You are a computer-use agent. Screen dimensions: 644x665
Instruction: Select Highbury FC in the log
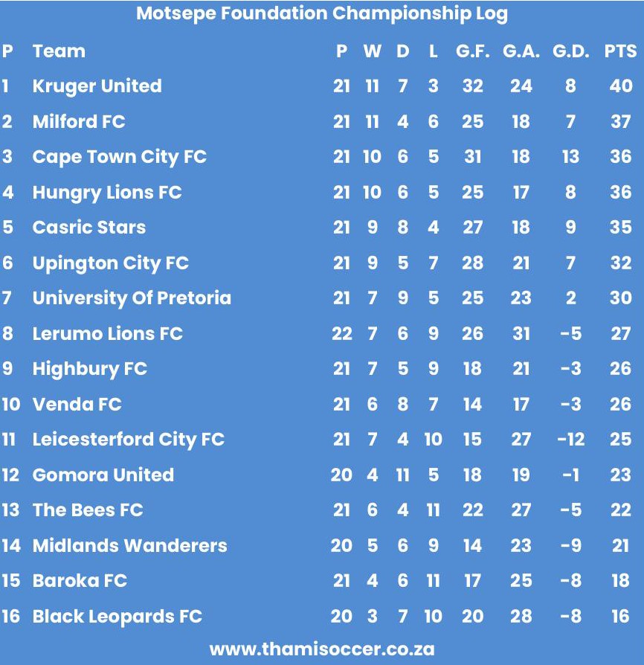coord(89,369)
